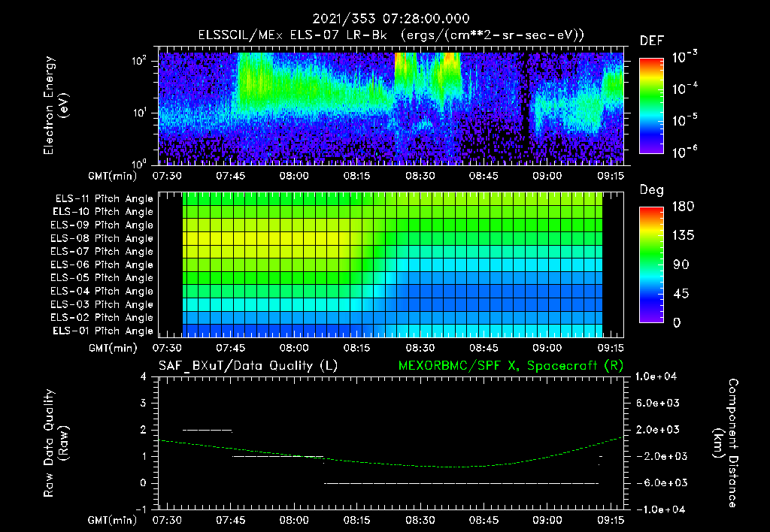This screenshot has width=770, height=532.
Task: Click the ELS-05 Pitch Angle row label
Action: click(102, 278)
